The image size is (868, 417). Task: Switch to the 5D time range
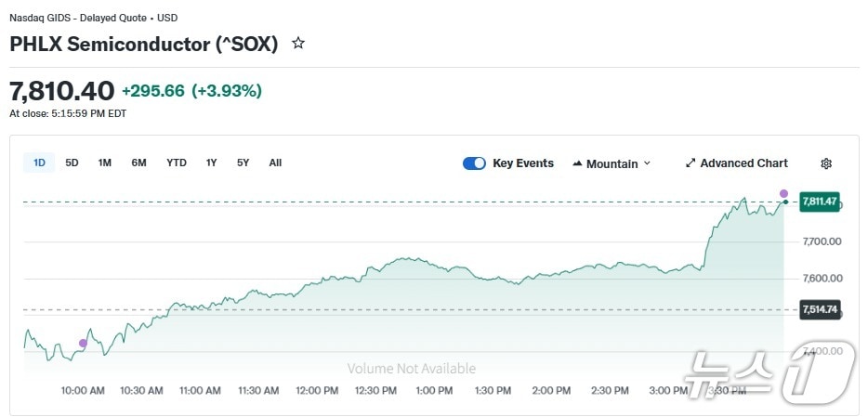tap(72, 163)
